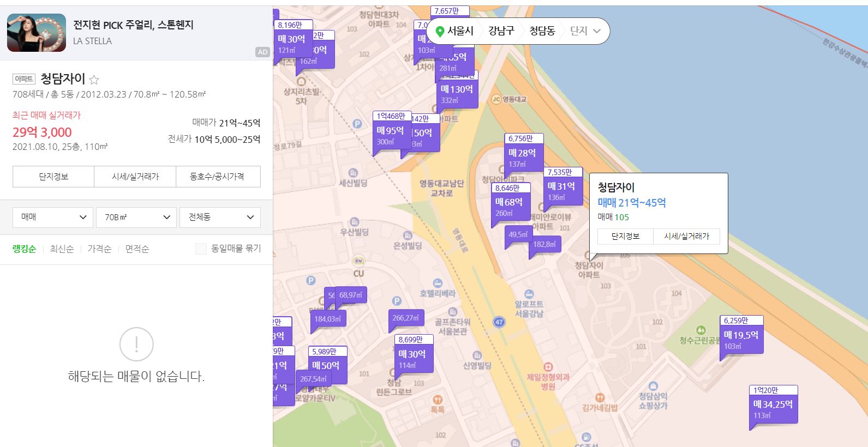Screen dimensions: 868x447
Task: Open 시세/실거래가 button in map popup
Action: pos(686,236)
